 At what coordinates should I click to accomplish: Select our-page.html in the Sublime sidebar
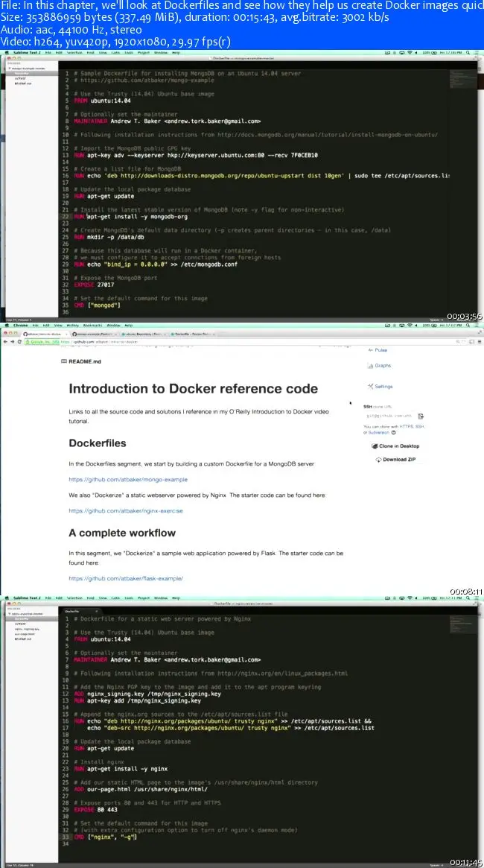25,634
